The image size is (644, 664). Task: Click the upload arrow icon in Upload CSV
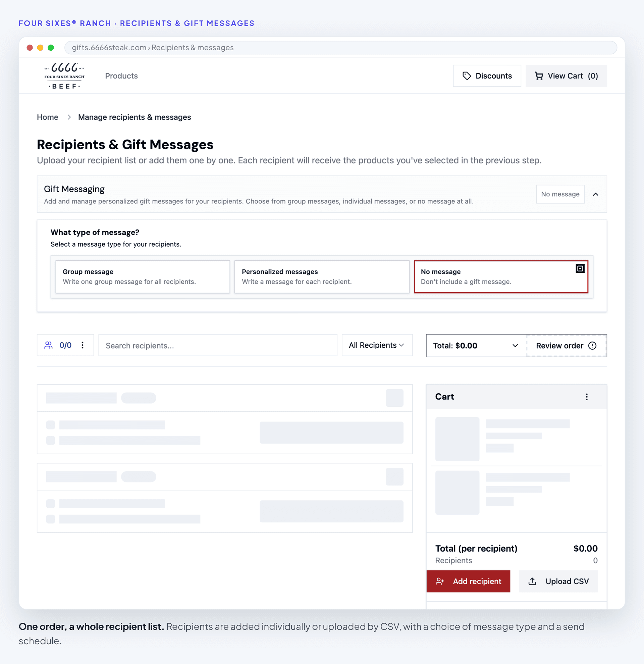532,581
